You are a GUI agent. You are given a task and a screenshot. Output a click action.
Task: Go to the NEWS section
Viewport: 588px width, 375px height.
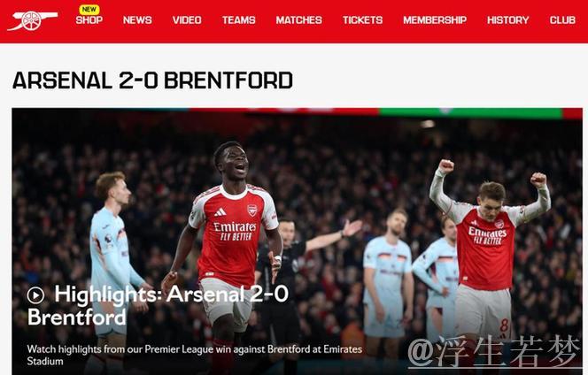137,20
